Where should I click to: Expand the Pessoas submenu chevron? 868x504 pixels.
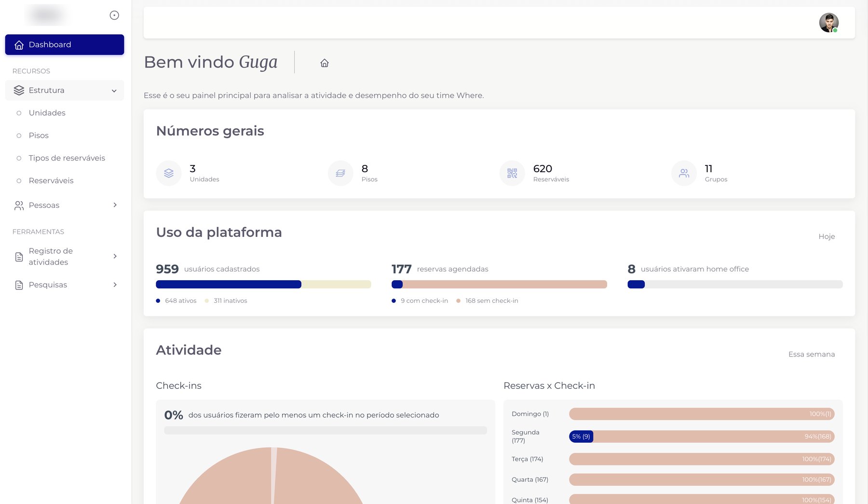tap(115, 205)
